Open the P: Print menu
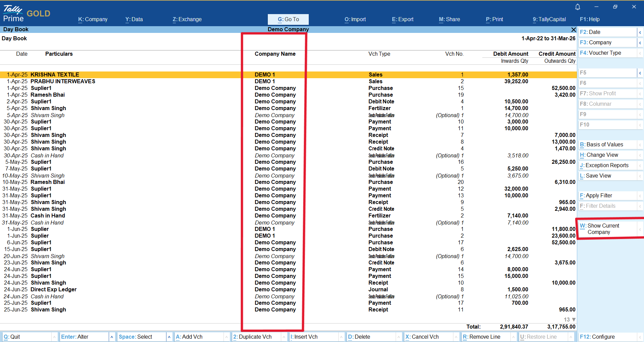644x342 pixels. point(494,19)
